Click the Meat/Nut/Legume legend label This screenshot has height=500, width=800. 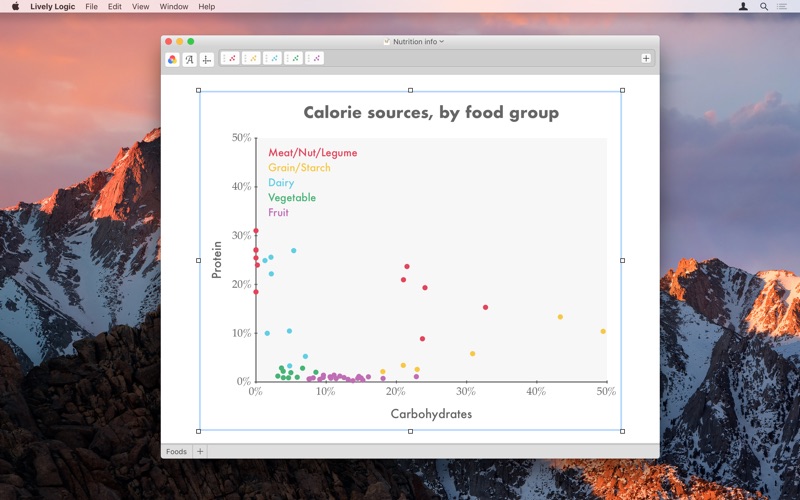pos(313,153)
